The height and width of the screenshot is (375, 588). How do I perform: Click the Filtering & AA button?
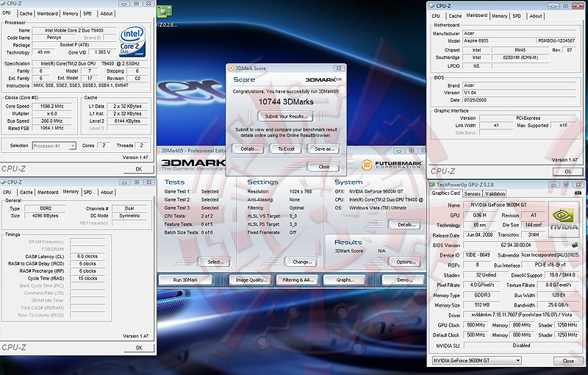(298, 280)
